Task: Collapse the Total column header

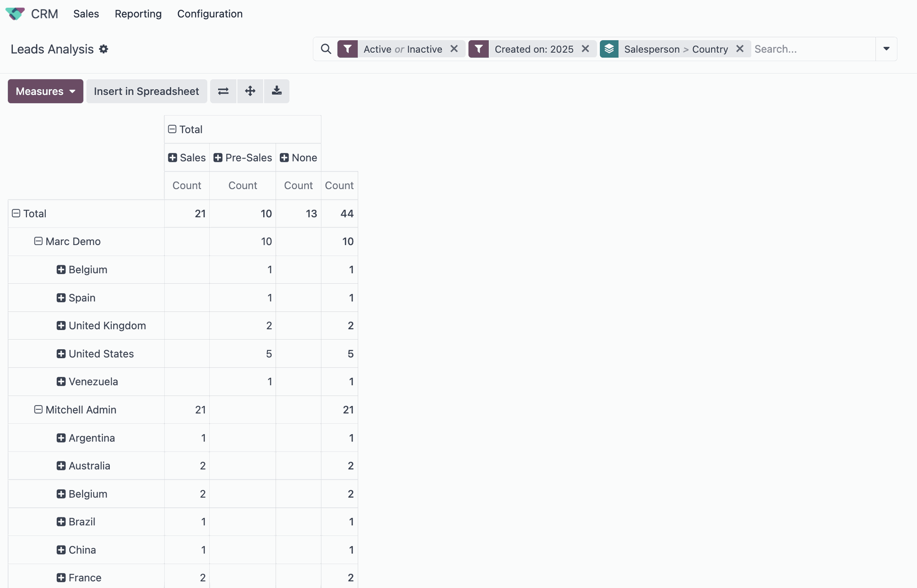Action: [172, 129]
